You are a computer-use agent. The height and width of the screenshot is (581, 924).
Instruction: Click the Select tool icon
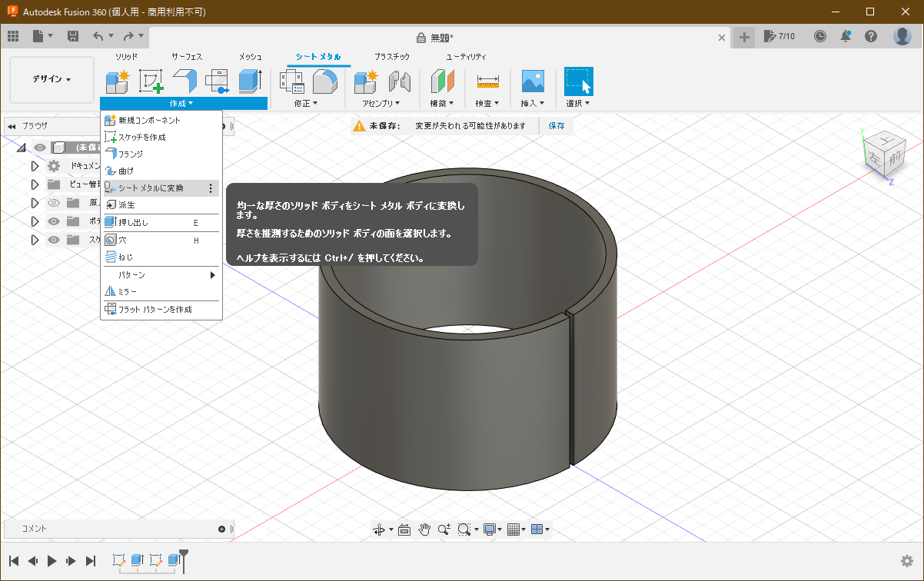578,81
